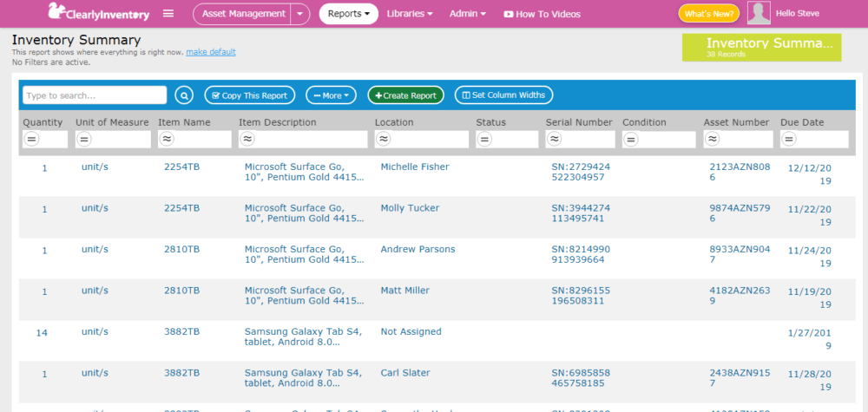Click the Status filter equals operator icon

pos(484,140)
